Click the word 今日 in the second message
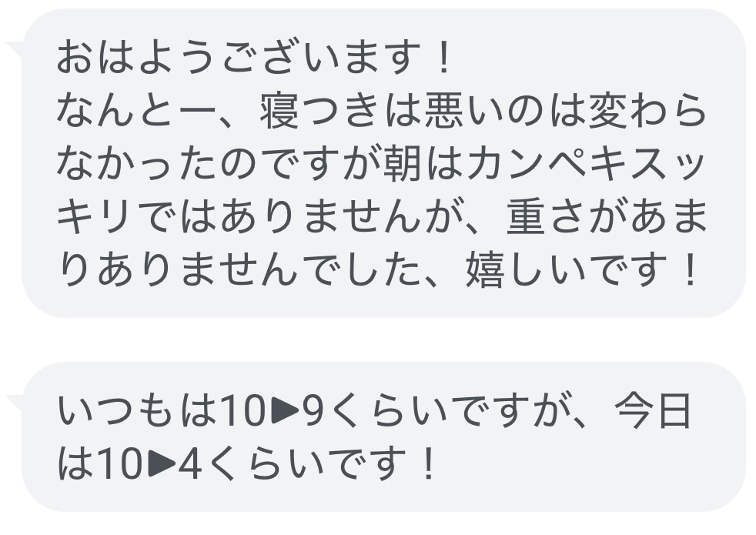The image size is (756, 535). pyautogui.click(x=654, y=412)
